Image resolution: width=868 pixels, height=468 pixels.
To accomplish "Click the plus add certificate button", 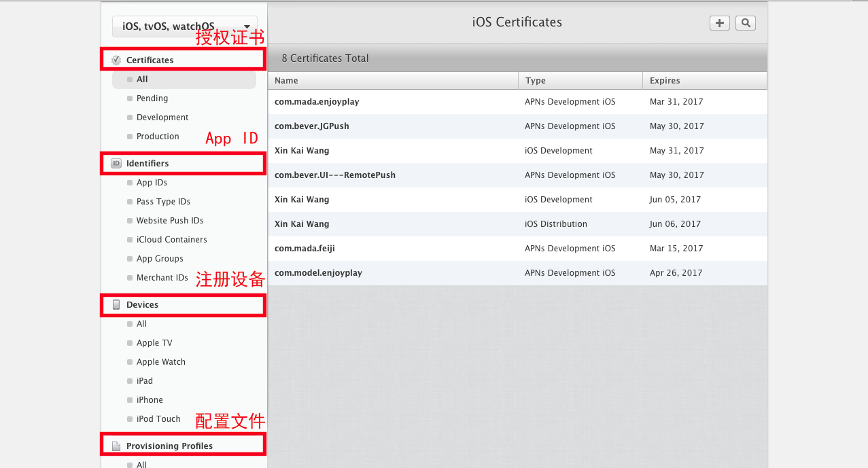I will tap(719, 23).
